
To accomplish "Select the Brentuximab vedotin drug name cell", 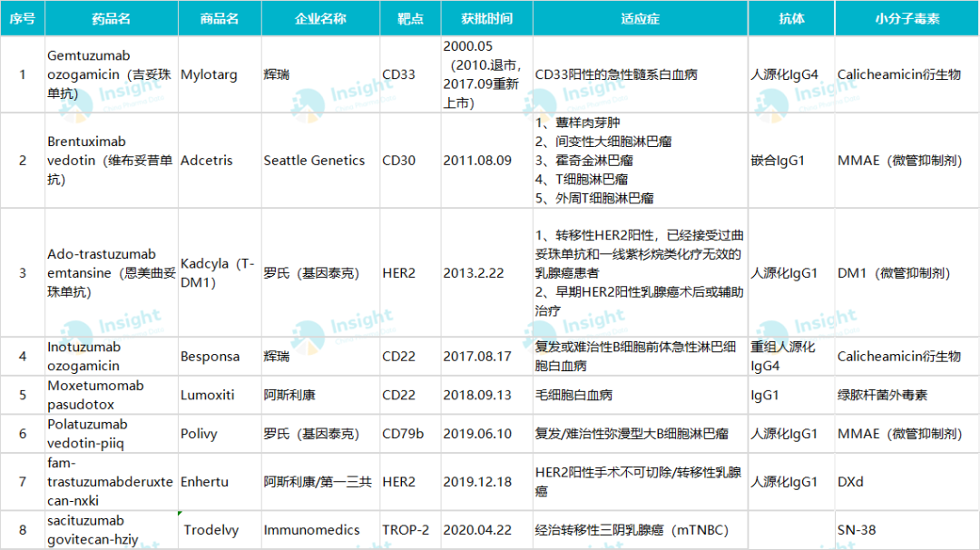I will click(x=112, y=161).
